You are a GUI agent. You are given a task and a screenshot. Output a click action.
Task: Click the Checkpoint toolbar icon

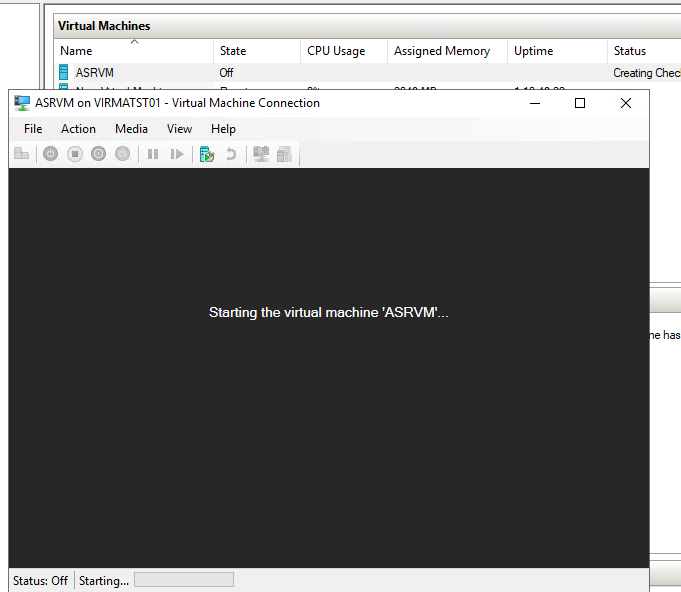pos(207,154)
